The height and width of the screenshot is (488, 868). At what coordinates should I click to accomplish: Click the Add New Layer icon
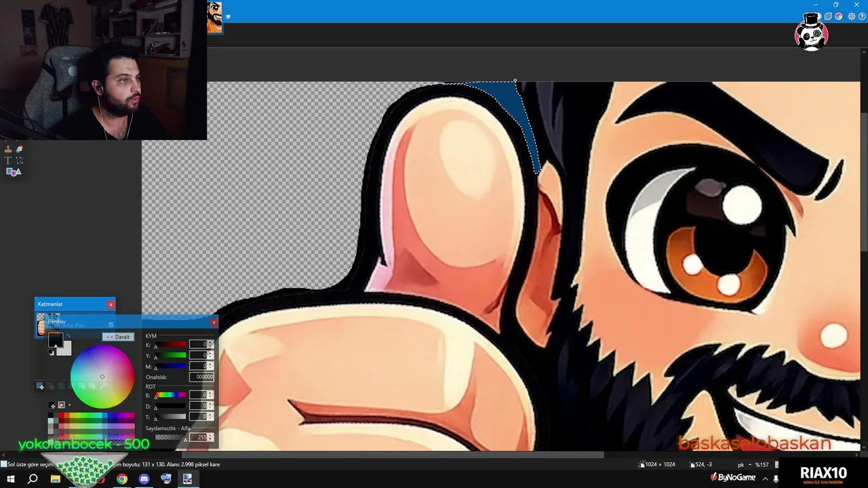pyautogui.click(x=40, y=386)
